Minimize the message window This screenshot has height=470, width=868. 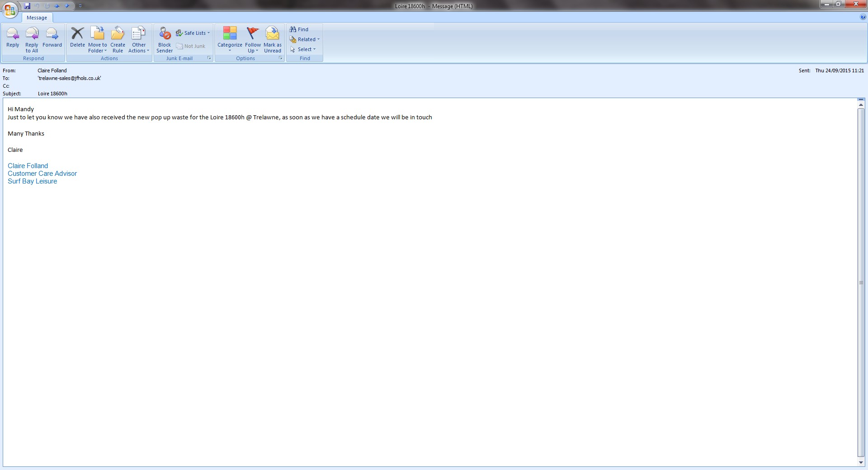[x=826, y=4]
